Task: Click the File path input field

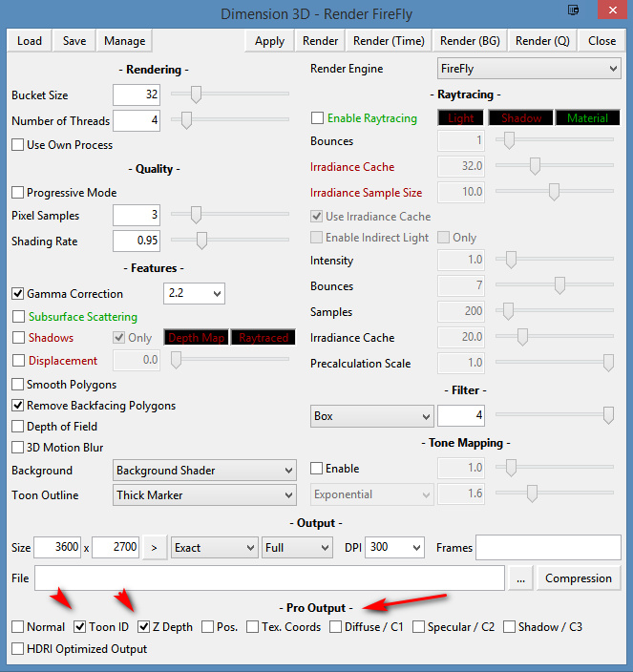Action: [269, 577]
